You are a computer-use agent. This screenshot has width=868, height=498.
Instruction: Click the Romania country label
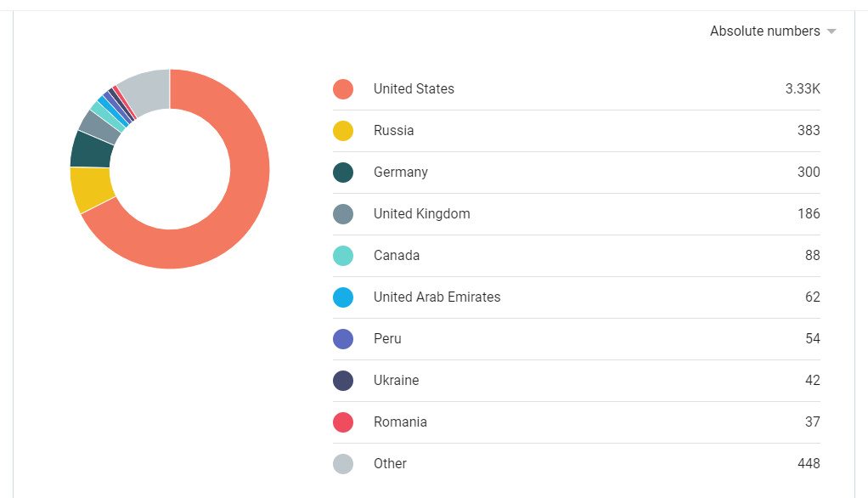pyautogui.click(x=400, y=422)
